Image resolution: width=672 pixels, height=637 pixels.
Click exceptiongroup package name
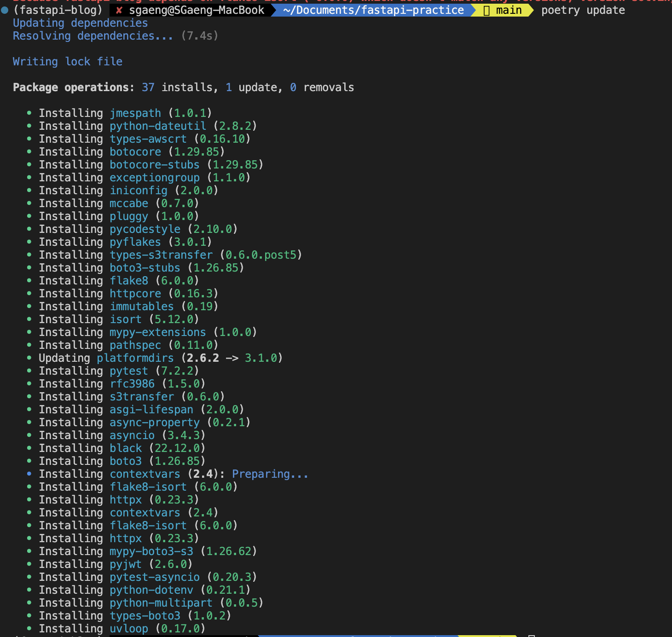coord(155,178)
